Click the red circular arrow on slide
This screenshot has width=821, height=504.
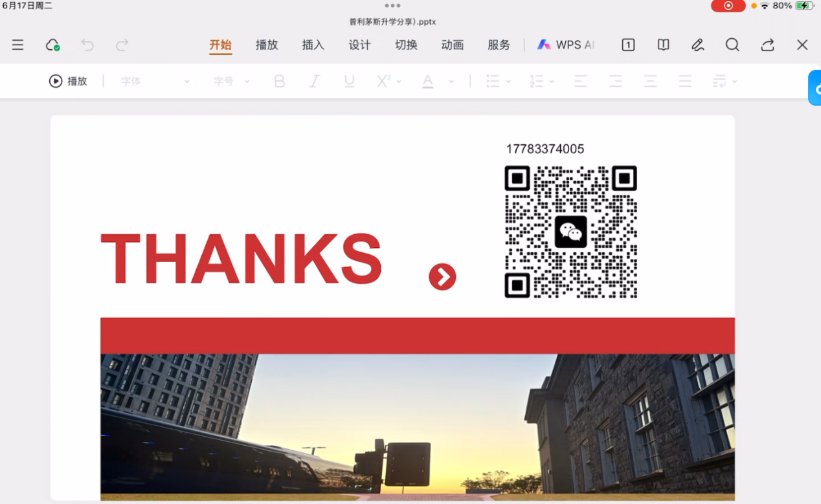pyautogui.click(x=442, y=277)
